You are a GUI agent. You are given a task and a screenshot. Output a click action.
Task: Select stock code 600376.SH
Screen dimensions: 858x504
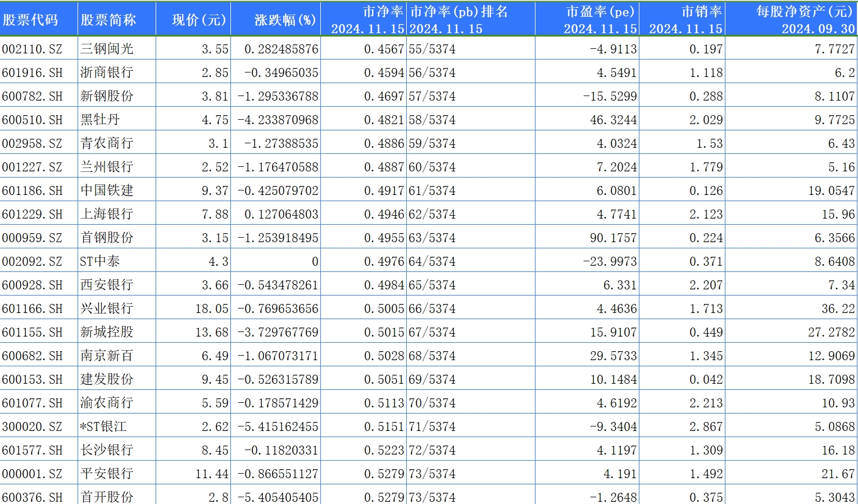(32, 497)
